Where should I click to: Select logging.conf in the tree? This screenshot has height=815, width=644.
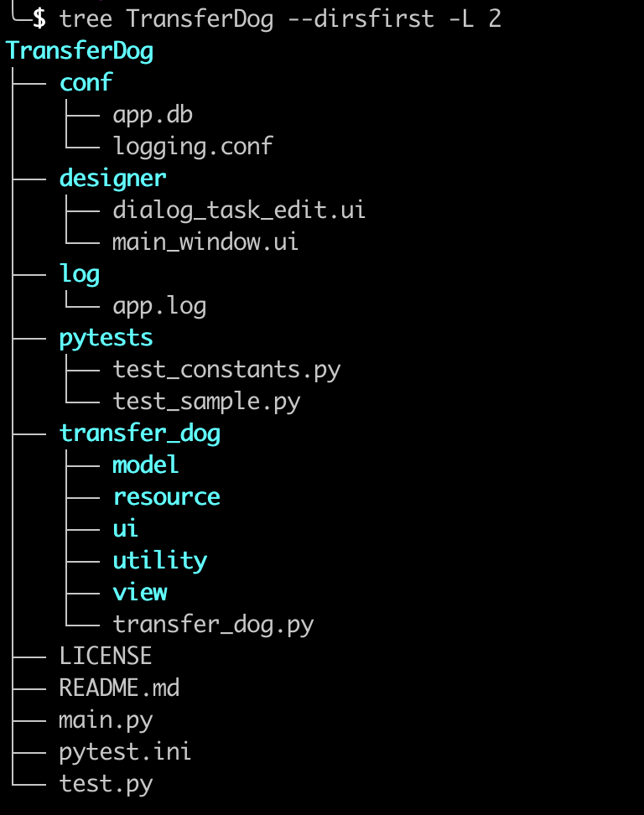tap(193, 146)
